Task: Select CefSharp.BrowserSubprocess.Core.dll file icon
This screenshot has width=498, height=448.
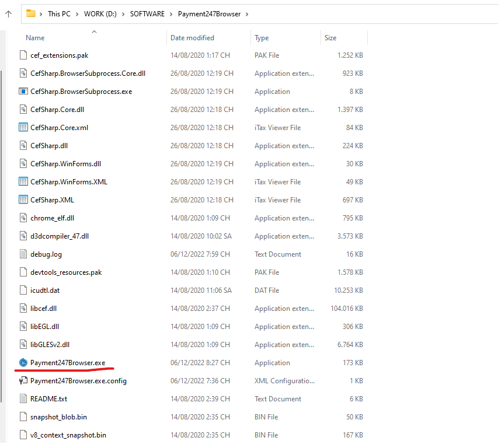Action: (23, 73)
